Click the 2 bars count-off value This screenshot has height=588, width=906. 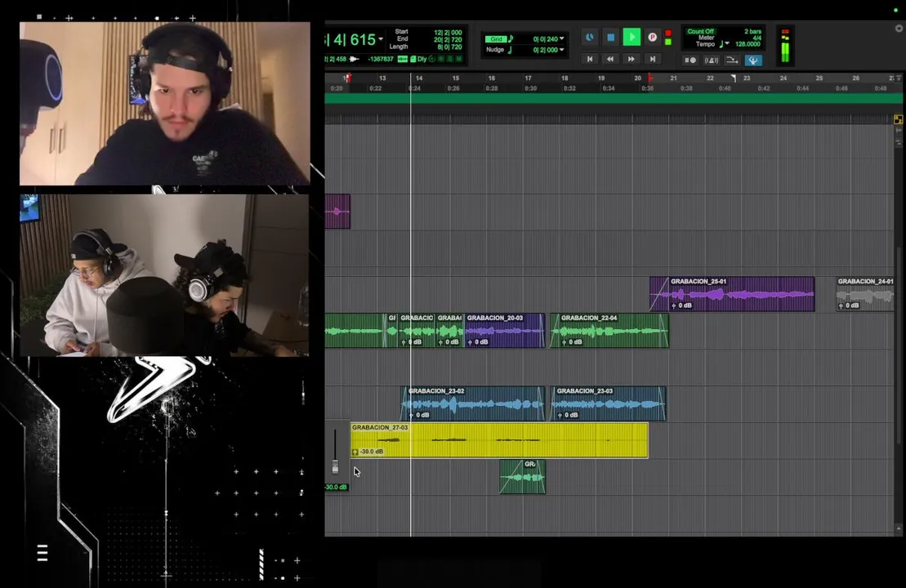point(752,31)
